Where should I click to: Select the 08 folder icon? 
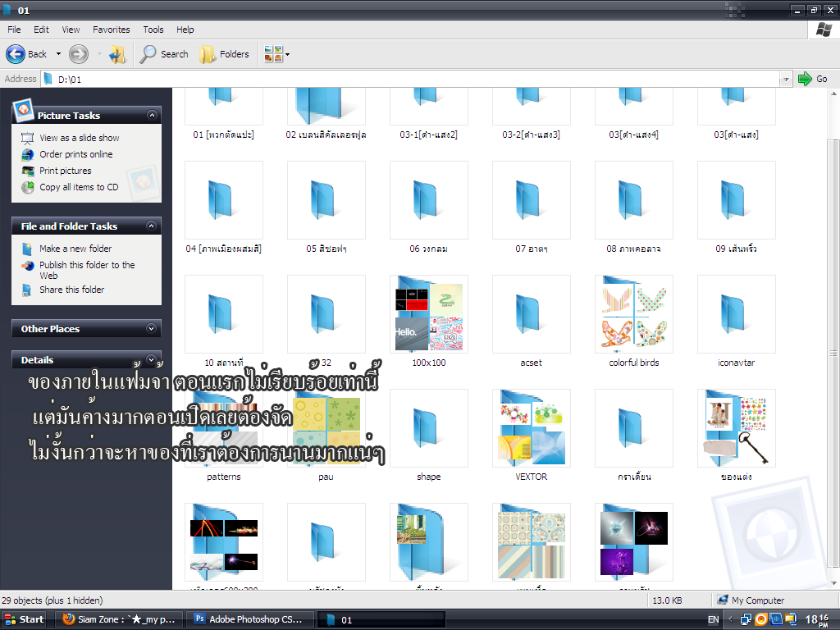634,200
